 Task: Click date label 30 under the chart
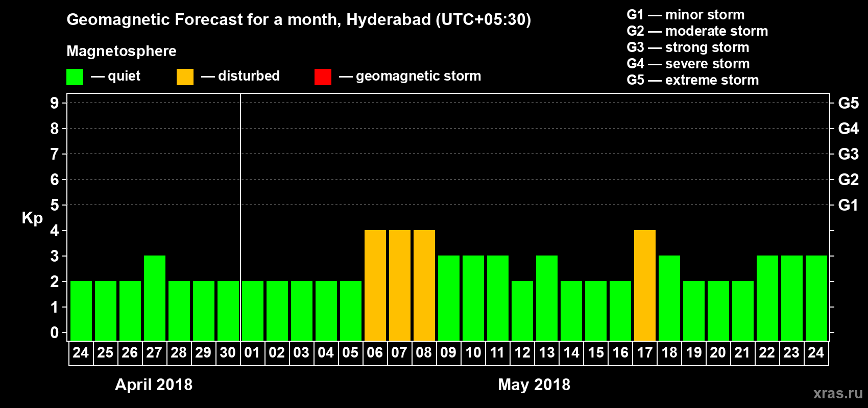[228, 353]
